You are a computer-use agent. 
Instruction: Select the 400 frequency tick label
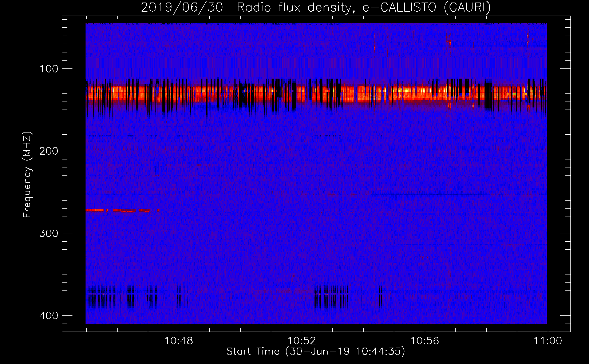(x=49, y=316)
